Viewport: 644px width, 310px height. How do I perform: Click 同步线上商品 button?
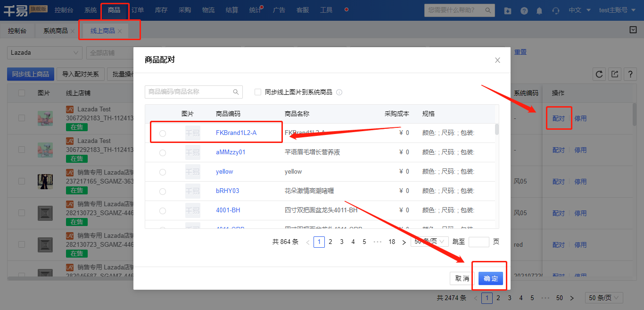pos(31,74)
